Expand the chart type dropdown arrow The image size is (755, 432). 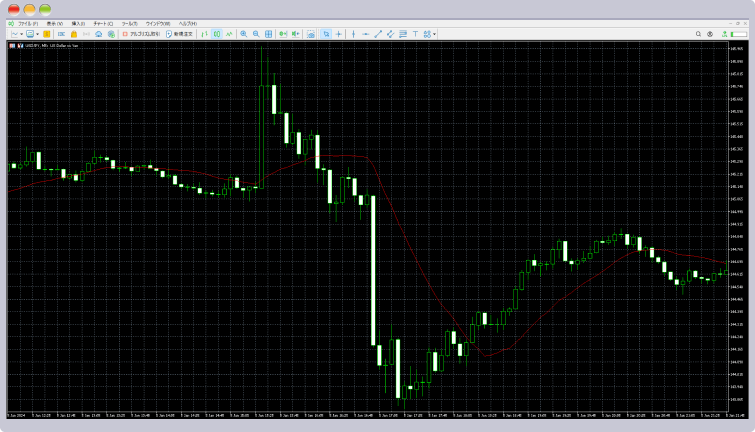(22, 34)
